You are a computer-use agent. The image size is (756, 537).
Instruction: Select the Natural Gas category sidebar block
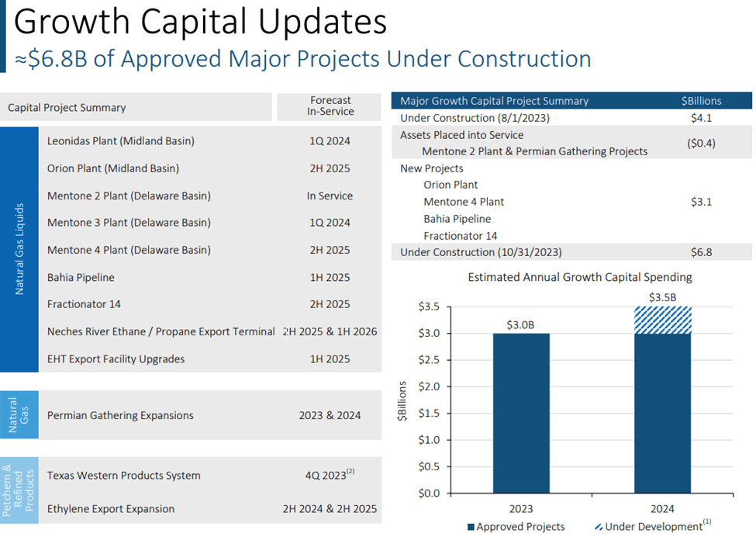pos(19,415)
